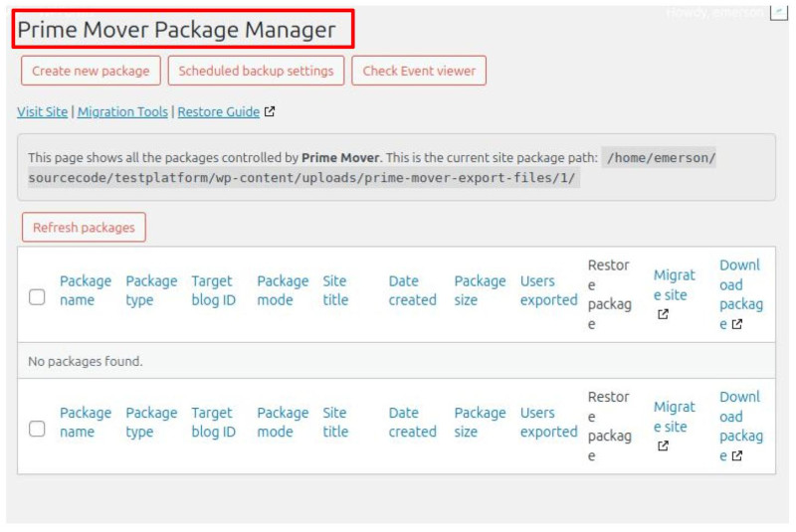Tick the select-all checkbox in table header
The height and width of the screenshot is (532, 796).
(x=37, y=296)
